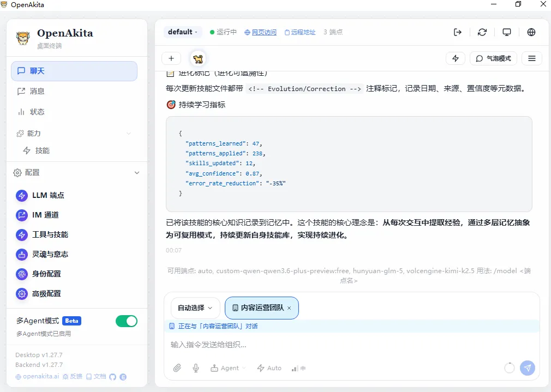Focus the 输入指令发送给组织 input field
The image size is (551, 392).
pos(351,345)
